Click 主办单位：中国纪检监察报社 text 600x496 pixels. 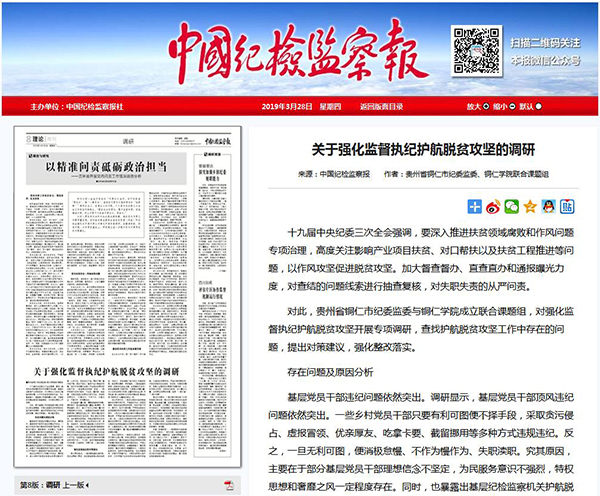coord(77,107)
